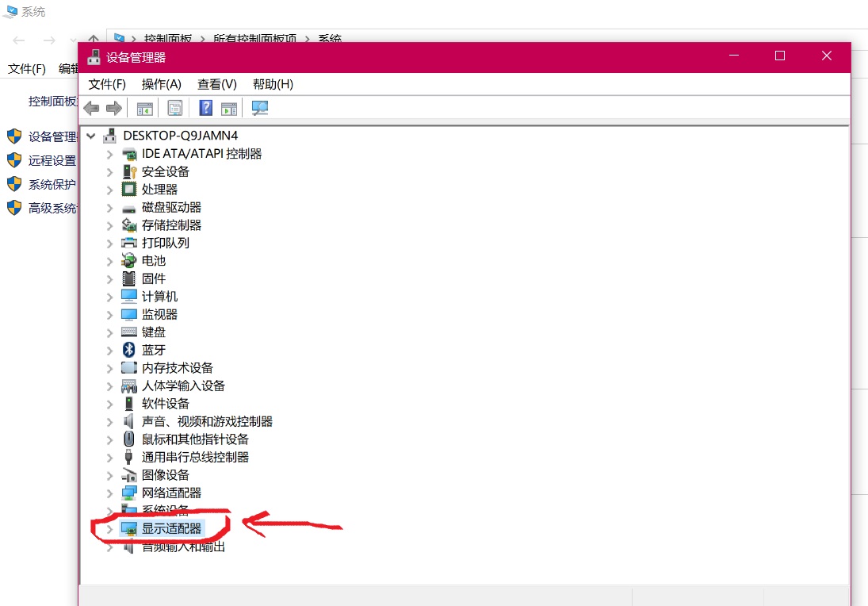The height and width of the screenshot is (606, 868).
Task: Open the 帮助(H) menu
Action: 273,84
